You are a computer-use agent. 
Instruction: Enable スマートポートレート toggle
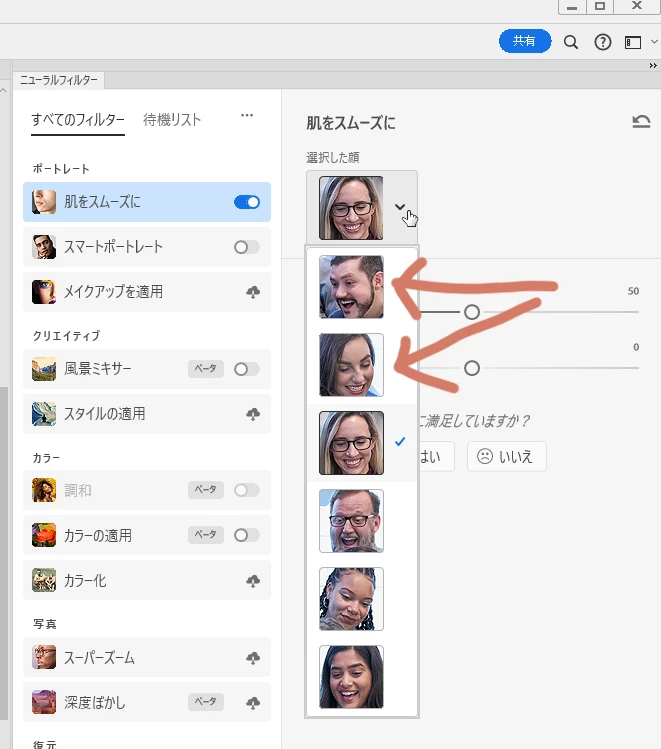click(x=247, y=247)
